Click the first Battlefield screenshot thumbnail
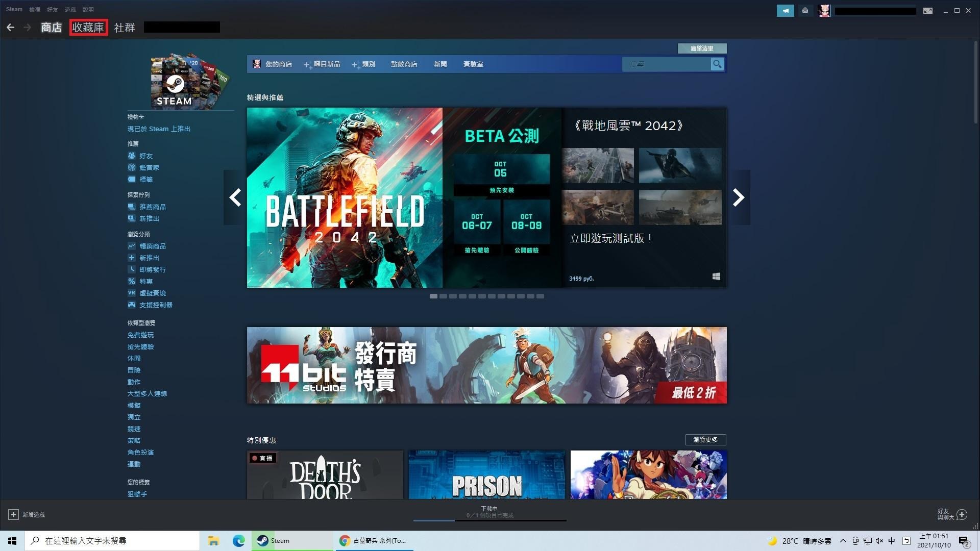The image size is (980, 551). [x=598, y=166]
